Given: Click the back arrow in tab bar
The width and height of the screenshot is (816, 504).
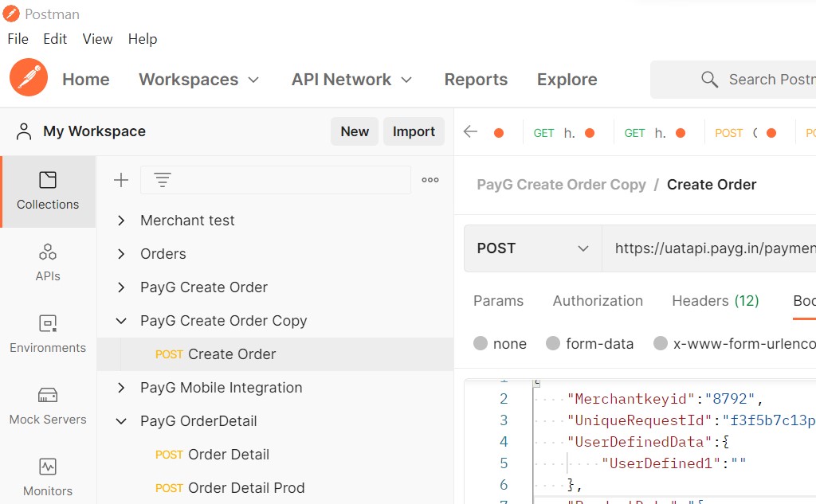Looking at the screenshot, I should 470,132.
